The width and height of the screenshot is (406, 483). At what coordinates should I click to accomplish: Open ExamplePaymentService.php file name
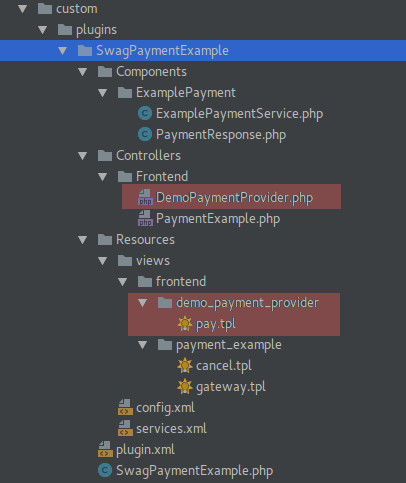pyautogui.click(x=239, y=114)
